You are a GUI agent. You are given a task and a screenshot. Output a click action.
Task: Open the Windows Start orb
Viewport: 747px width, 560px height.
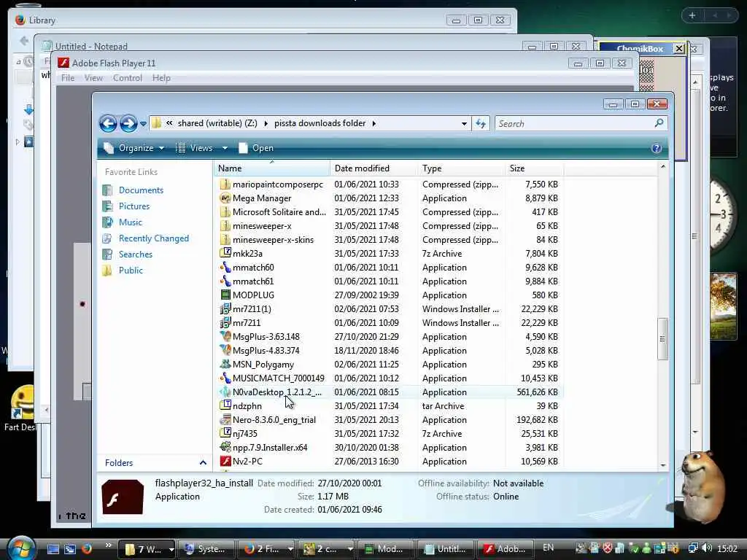pos(21,548)
